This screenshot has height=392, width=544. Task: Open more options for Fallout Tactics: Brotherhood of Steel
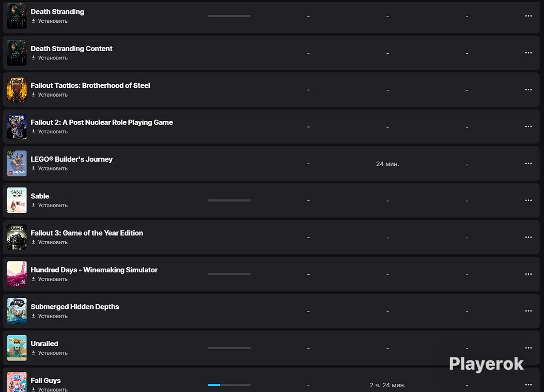528,89
